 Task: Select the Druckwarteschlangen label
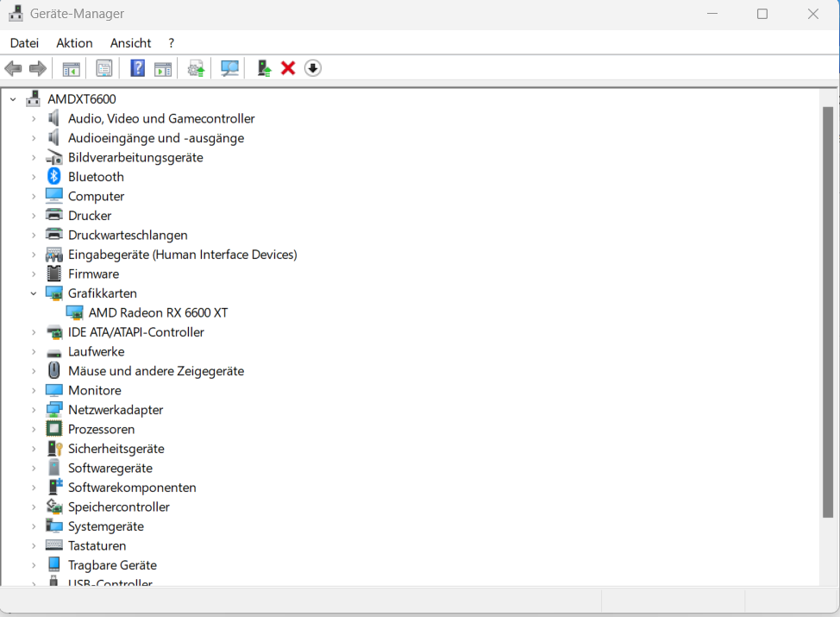[x=128, y=236]
